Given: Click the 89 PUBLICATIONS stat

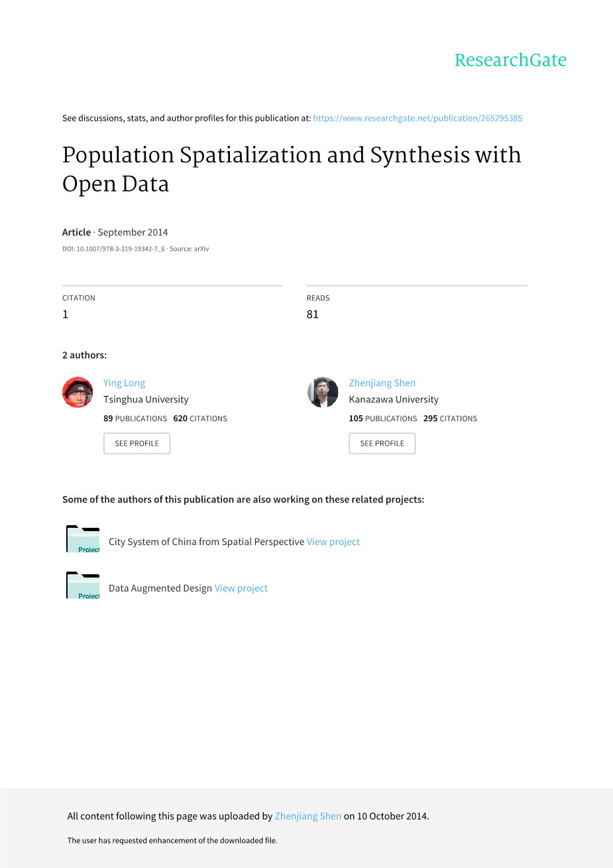Looking at the screenshot, I should tap(135, 418).
